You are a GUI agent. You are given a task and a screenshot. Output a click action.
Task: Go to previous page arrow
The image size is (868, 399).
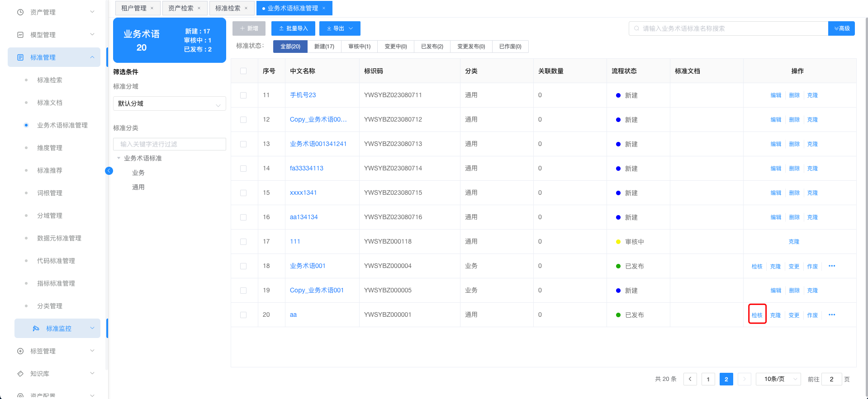click(x=690, y=379)
